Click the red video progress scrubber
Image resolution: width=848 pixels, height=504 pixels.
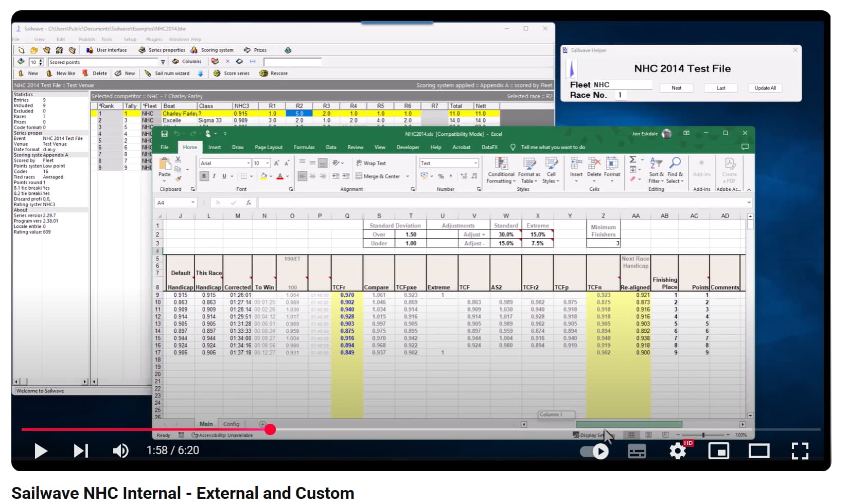click(270, 429)
